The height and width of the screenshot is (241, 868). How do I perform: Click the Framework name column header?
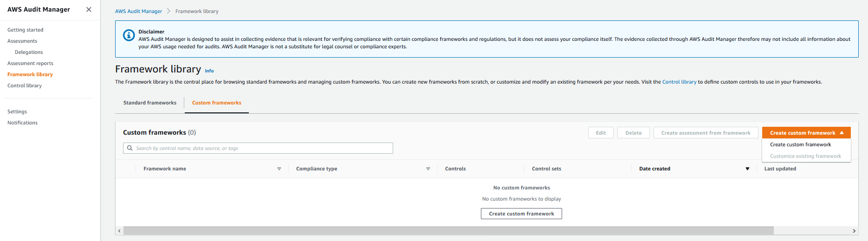coord(165,169)
